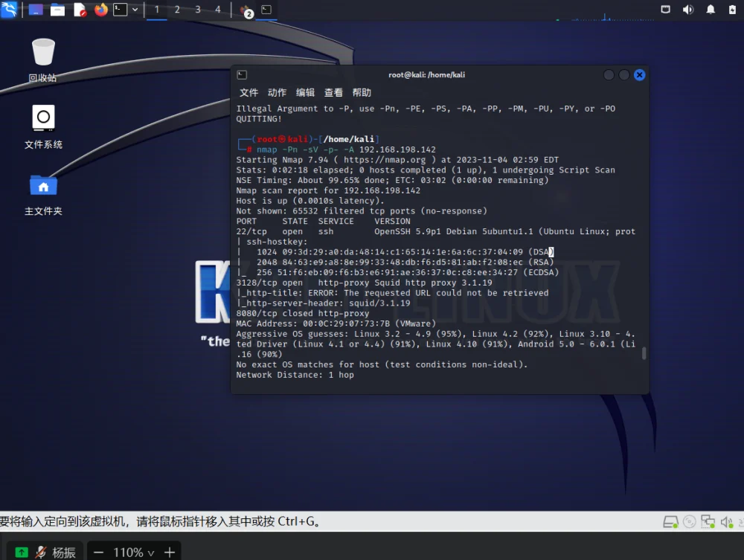Viewport: 744px width, 560px height.
Task: Open the 文件 menu in terminal
Action: pyautogui.click(x=248, y=92)
